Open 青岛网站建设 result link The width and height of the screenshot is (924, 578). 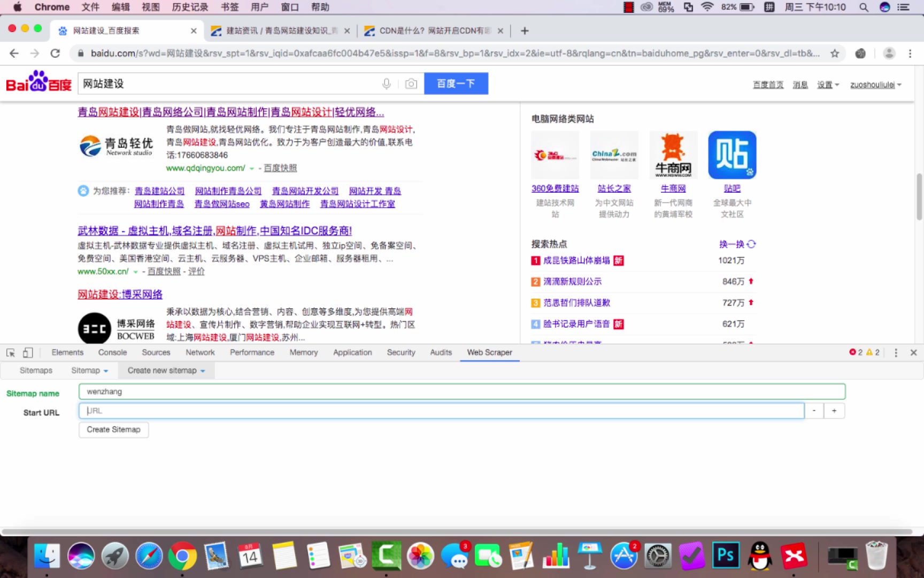point(231,112)
